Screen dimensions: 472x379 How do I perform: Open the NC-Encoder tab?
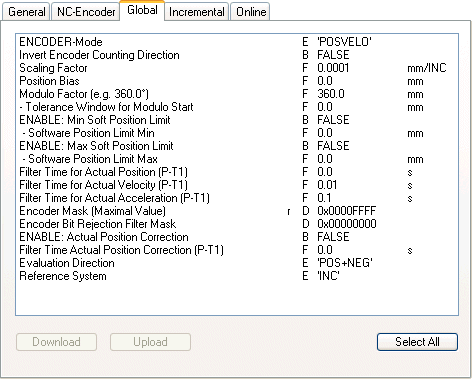pyautogui.click(x=86, y=12)
